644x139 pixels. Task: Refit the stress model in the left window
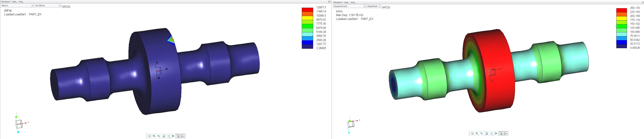click(x=149, y=136)
